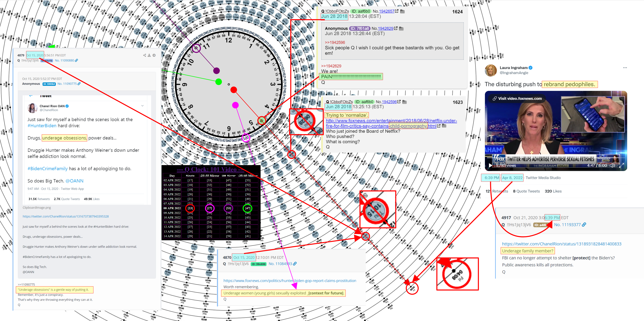Click the verified badge next to Chanel Rion OAN

coord(67,106)
